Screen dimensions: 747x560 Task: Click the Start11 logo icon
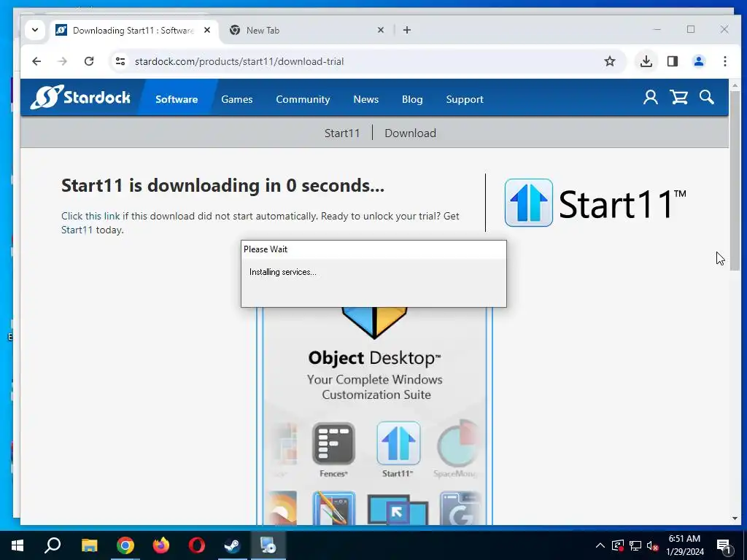point(528,203)
